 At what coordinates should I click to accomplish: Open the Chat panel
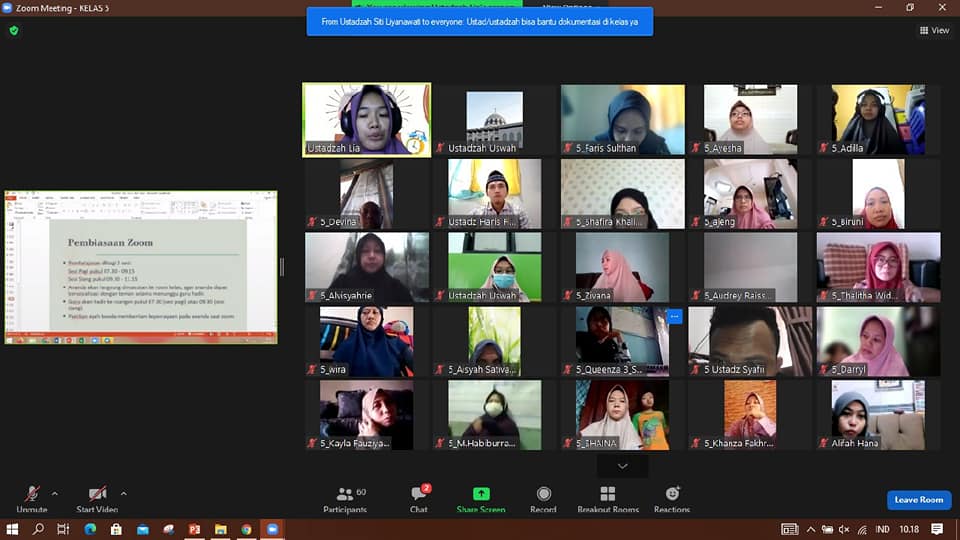tap(419, 495)
